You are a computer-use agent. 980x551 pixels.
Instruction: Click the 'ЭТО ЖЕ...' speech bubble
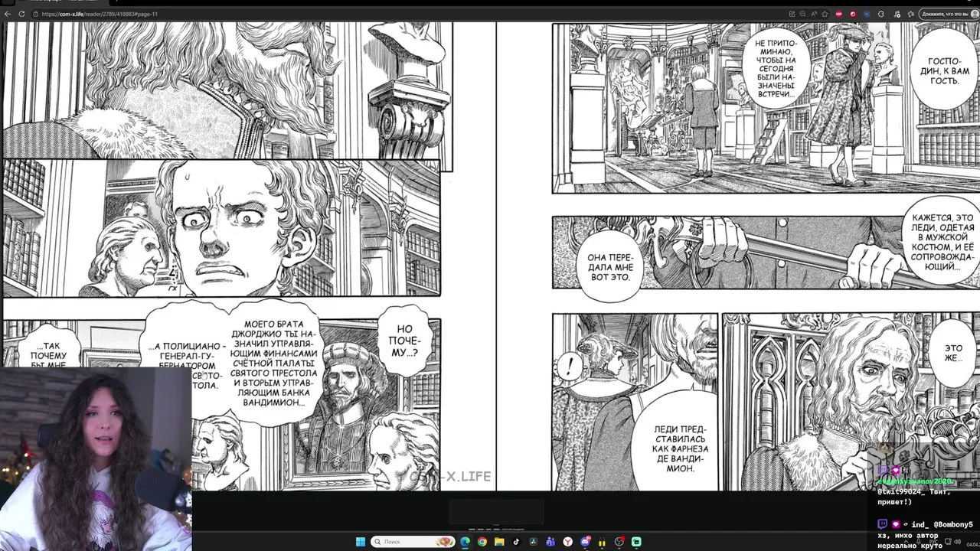952,354
